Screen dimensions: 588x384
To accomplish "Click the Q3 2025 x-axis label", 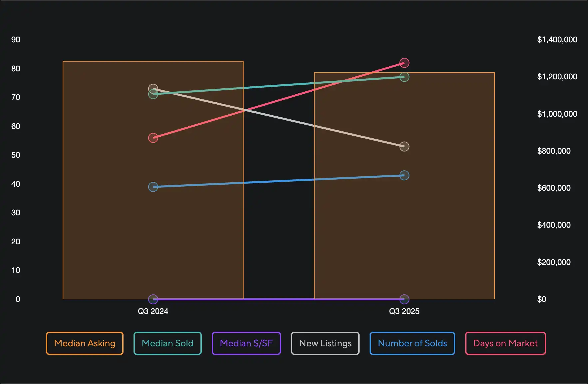I will 404,311.
